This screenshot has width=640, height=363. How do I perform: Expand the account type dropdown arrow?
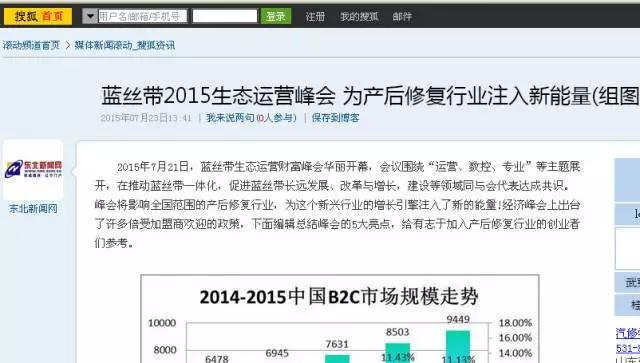coord(90,16)
